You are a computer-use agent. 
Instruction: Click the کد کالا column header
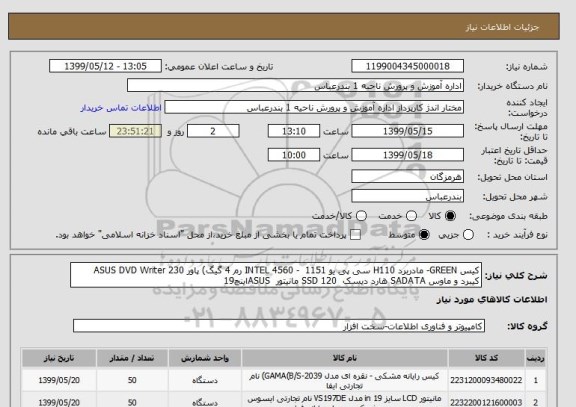click(x=486, y=358)
